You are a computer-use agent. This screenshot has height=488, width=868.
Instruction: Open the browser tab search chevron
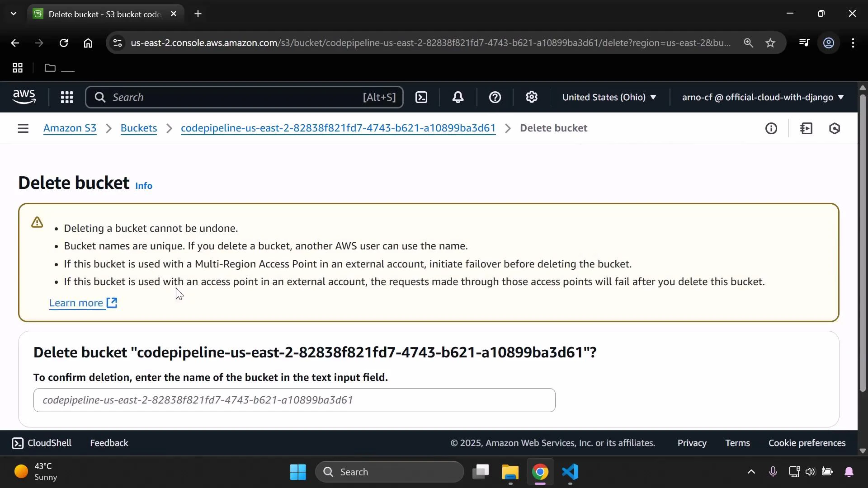click(x=14, y=14)
